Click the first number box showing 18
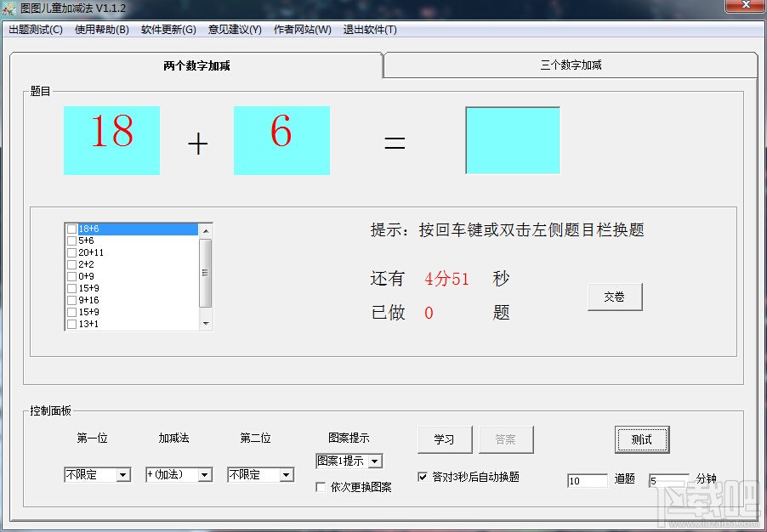This screenshot has width=767, height=532. pyautogui.click(x=111, y=140)
